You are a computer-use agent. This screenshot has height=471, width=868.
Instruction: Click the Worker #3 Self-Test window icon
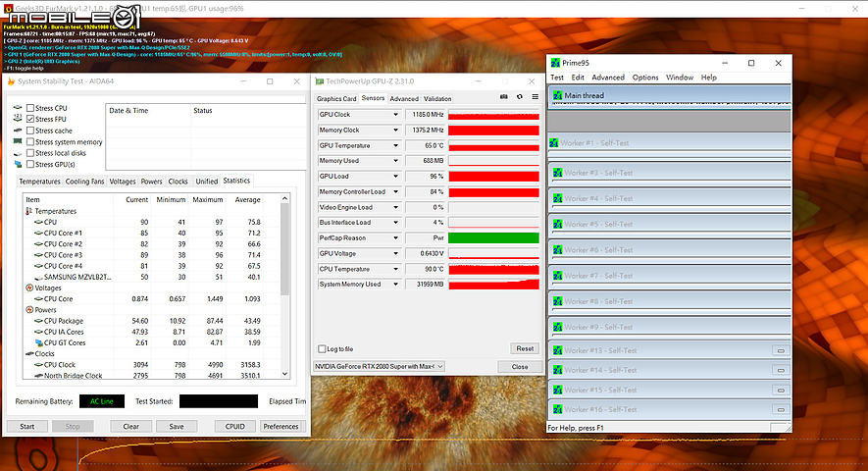point(557,173)
